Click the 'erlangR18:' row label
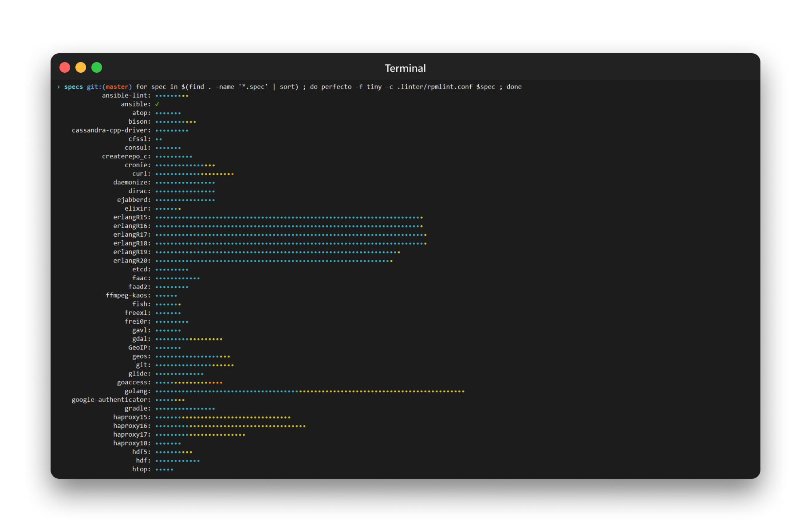The height and width of the screenshot is (532, 811). coord(132,243)
